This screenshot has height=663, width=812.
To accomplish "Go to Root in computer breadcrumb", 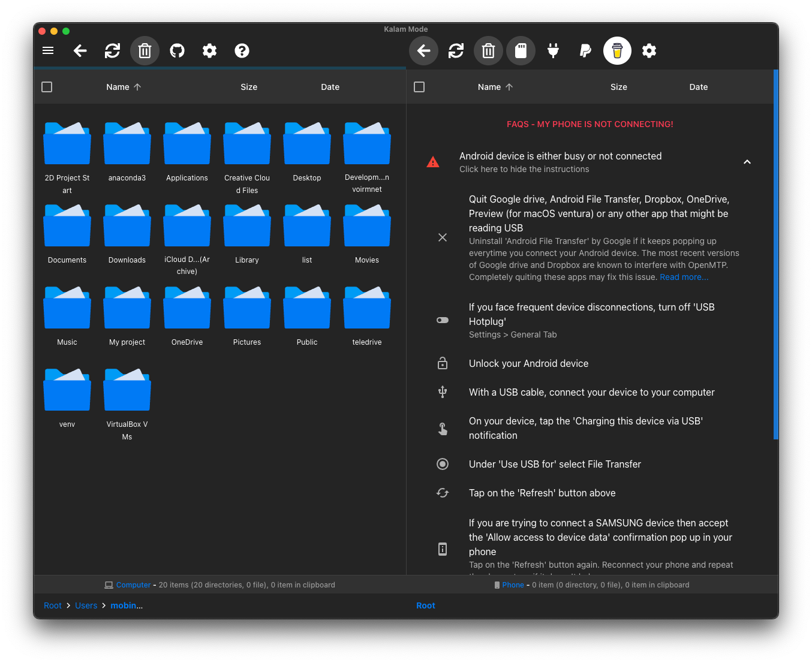I will [x=53, y=605].
